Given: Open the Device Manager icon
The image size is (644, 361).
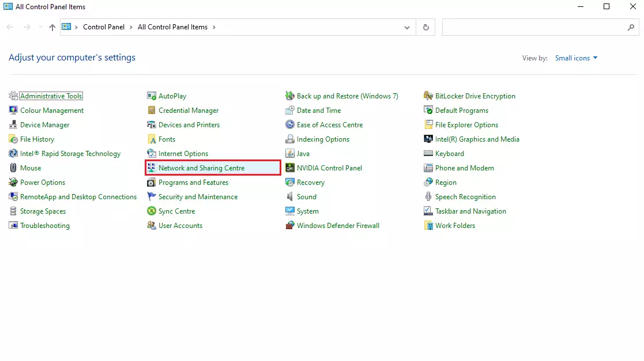Looking at the screenshot, I should (13, 125).
